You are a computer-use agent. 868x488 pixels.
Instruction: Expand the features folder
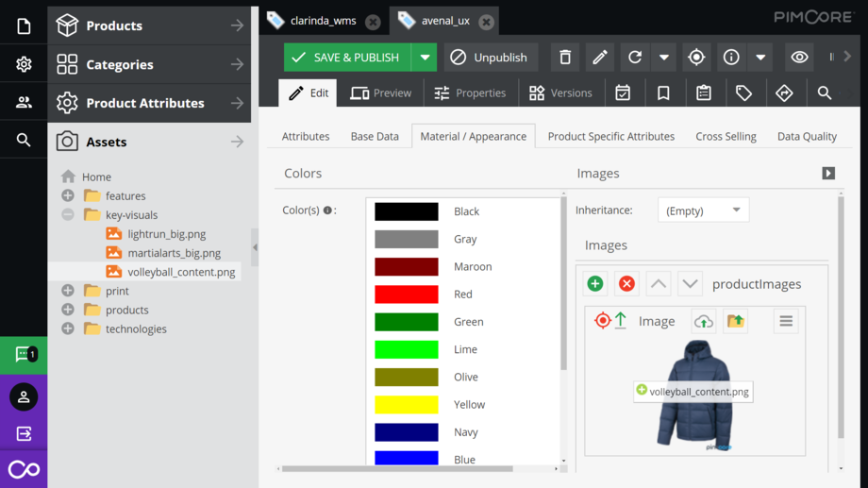click(68, 196)
